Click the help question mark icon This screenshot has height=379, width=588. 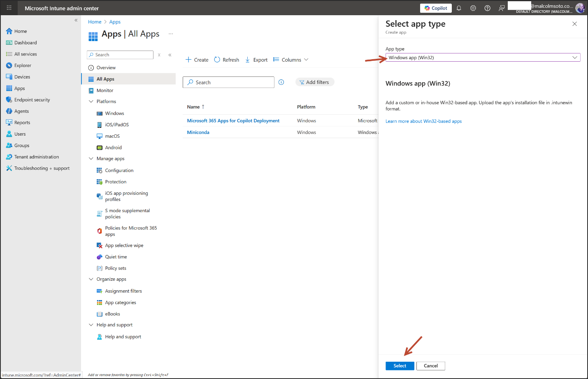pyautogui.click(x=487, y=8)
